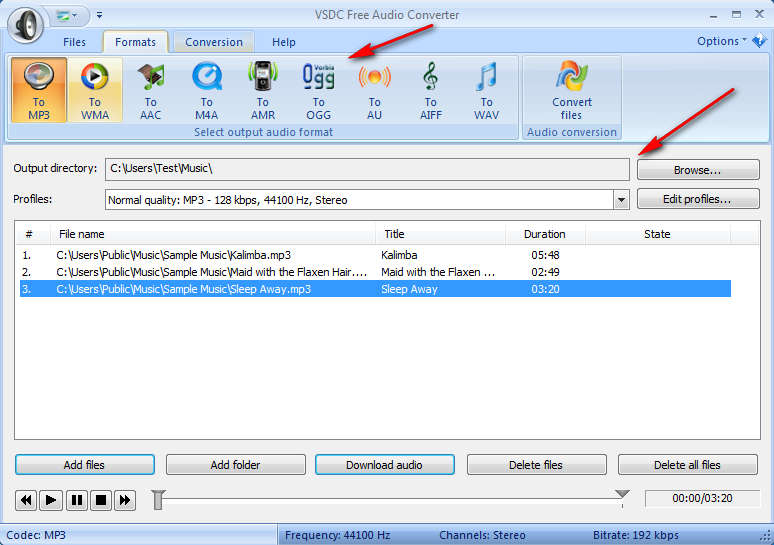Browse for an output directory
Image resolution: width=774 pixels, height=545 pixels.
pyautogui.click(x=698, y=170)
